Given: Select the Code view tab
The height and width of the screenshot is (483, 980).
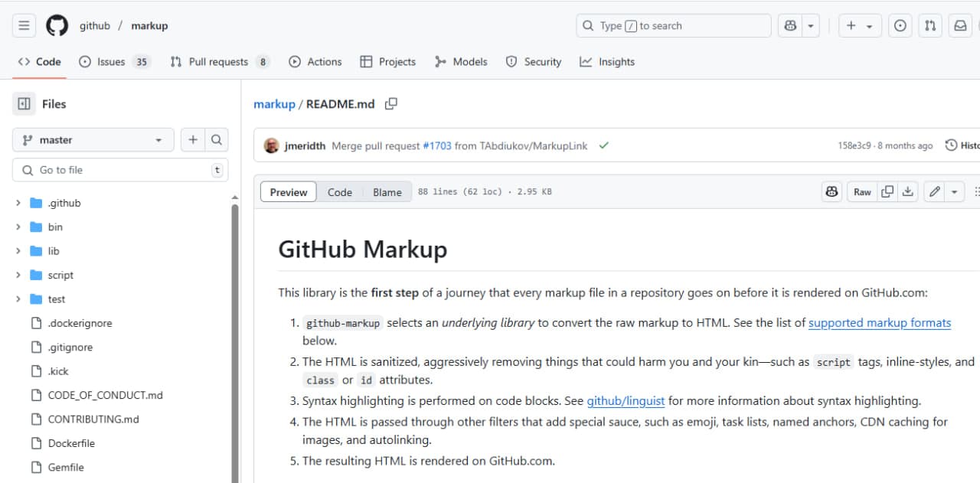Looking at the screenshot, I should 340,192.
